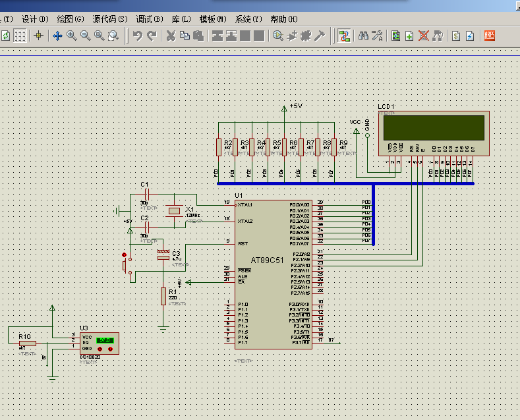This screenshot has width=520, height=420.
Task: Click the Bill of Materials dollar icon
Action: (x=456, y=36)
